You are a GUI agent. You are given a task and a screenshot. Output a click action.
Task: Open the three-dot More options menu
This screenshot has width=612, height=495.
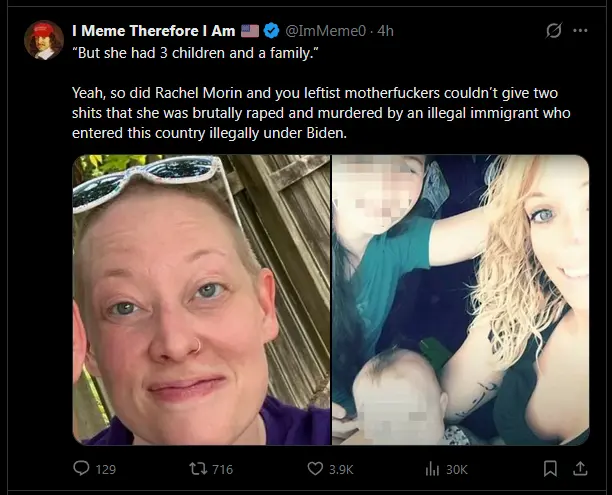(580, 31)
